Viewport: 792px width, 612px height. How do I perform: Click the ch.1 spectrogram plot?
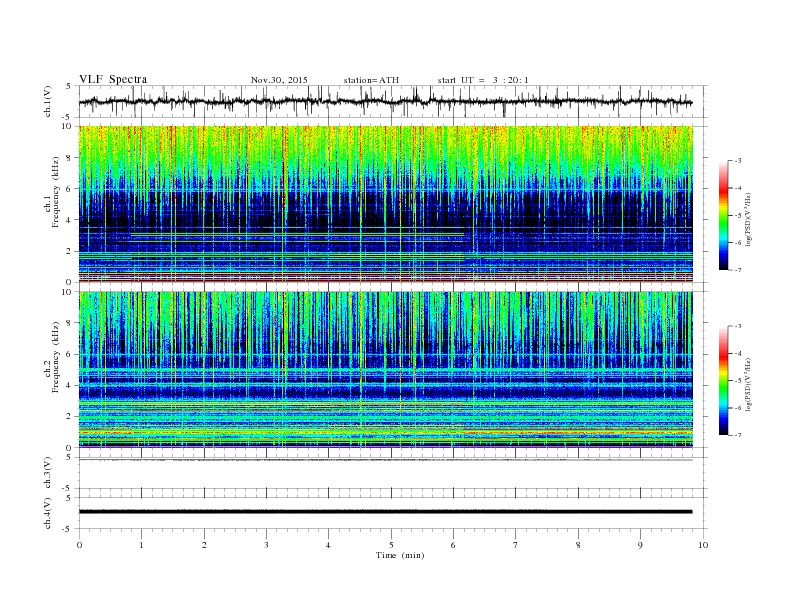(x=385, y=204)
